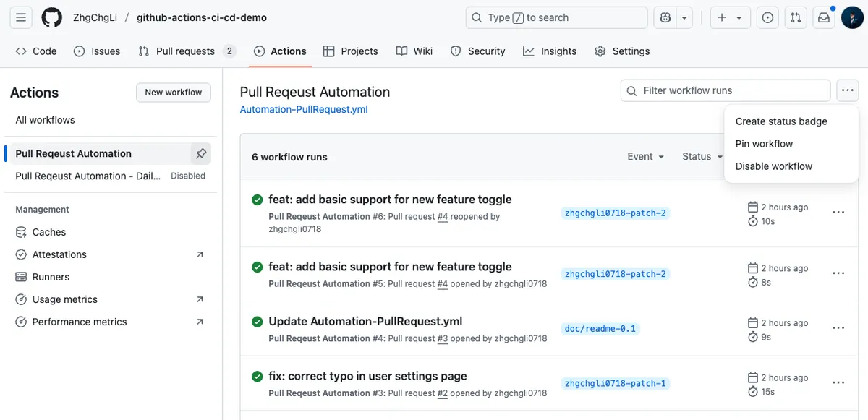Click the pull requests icon in header
This screenshot has width=868, height=420.
pyautogui.click(x=796, y=17)
